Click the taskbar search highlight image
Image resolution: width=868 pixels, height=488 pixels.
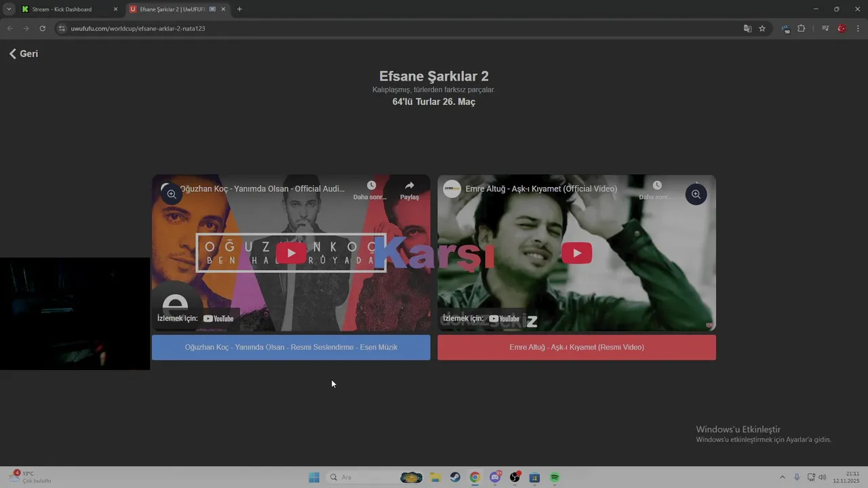pyautogui.click(x=411, y=477)
